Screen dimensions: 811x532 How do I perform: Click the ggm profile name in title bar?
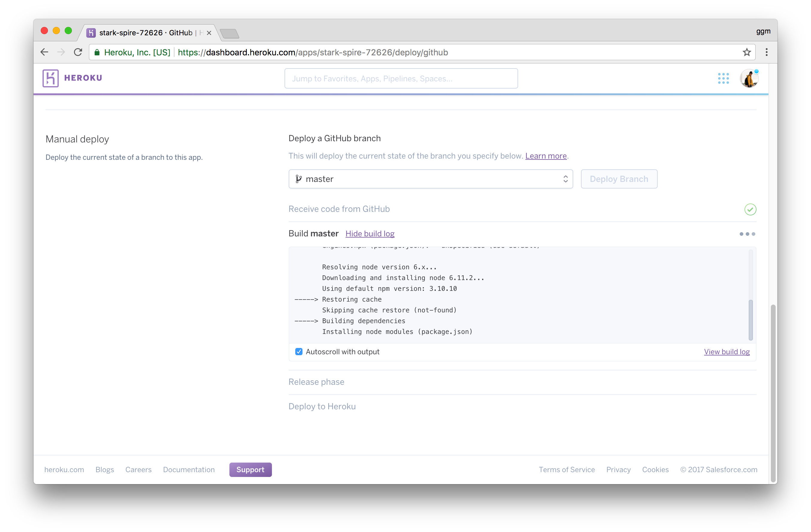[763, 31]
